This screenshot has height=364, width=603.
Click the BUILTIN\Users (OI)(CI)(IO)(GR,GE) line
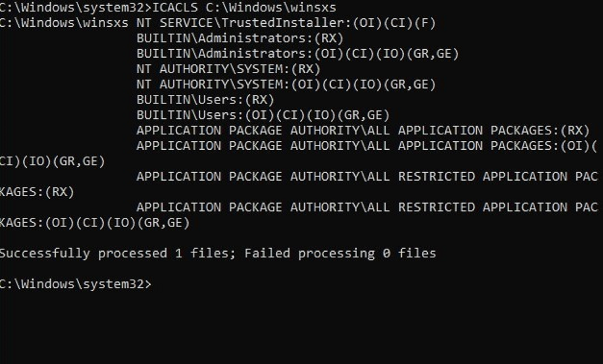[x=263, y=115]
